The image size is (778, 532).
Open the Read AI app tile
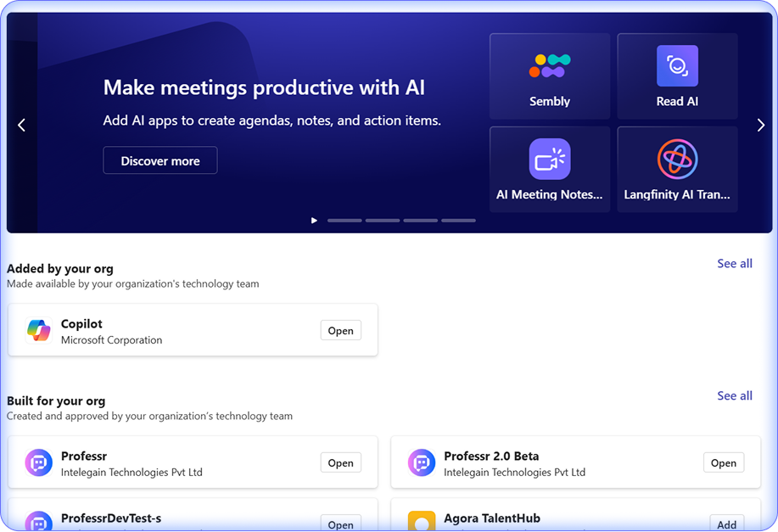[x=677, y=76]
